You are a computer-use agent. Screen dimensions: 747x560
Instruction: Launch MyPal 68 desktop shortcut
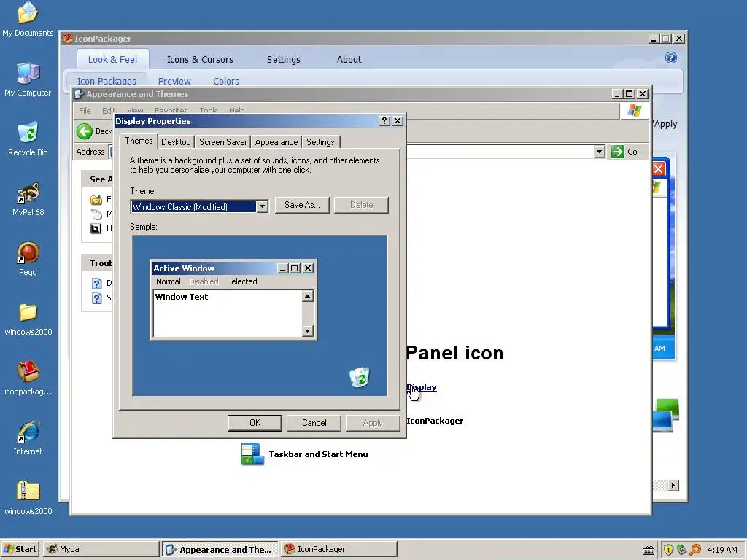(28, 192)
